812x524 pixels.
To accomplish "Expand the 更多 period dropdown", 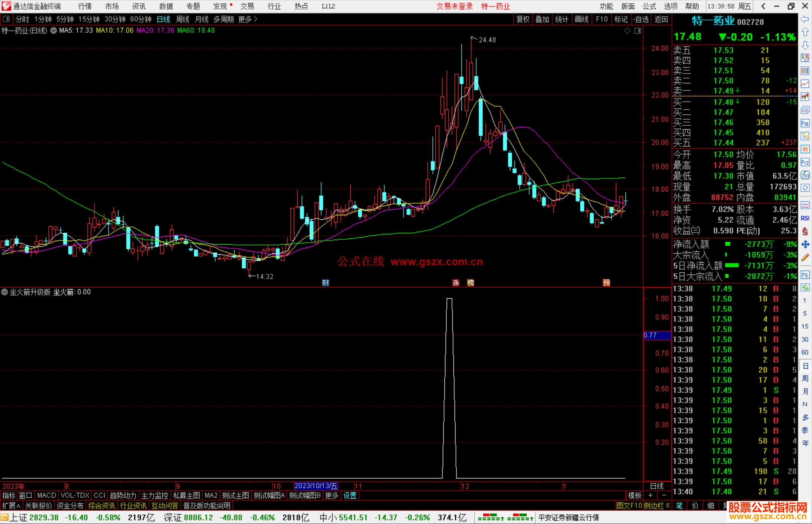I will [x=248, y=19].
